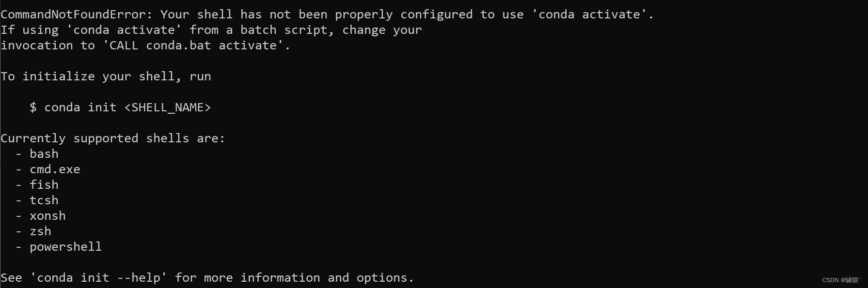Select the powershell list entry

pyautogui.click(x=66, y=247)
